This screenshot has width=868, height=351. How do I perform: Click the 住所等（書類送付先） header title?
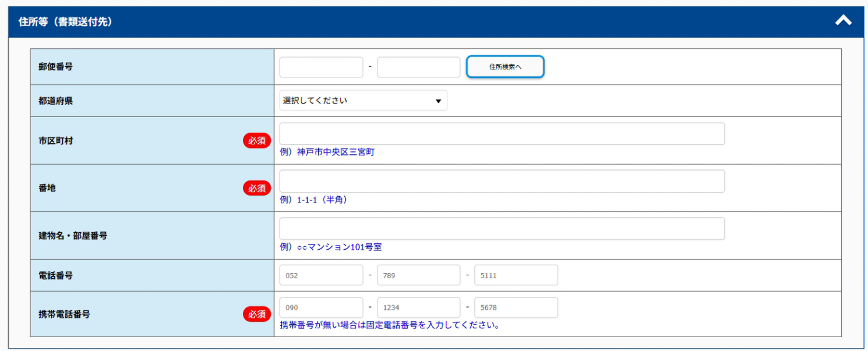pyautogui.click(x=65, y=22)
